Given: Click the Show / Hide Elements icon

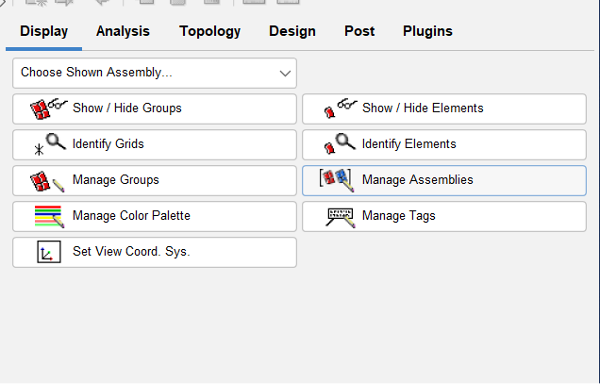Looking at the screenshot, I should [x=341, y=108].
